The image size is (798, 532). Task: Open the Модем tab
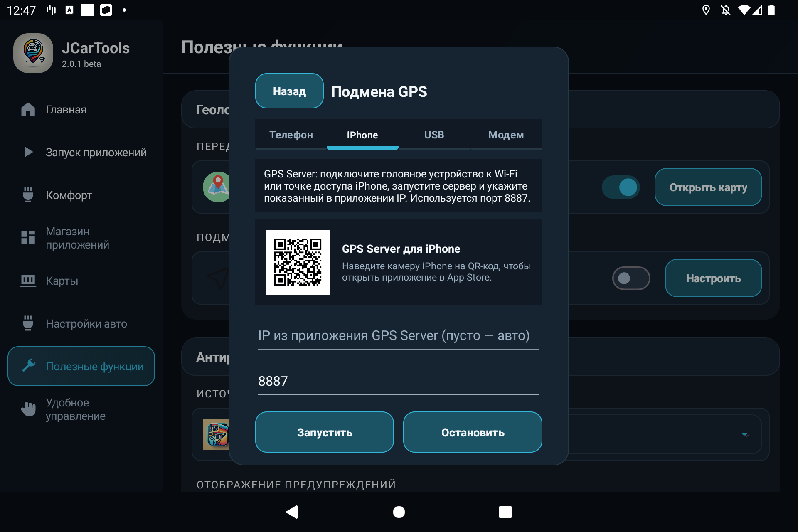506,135
